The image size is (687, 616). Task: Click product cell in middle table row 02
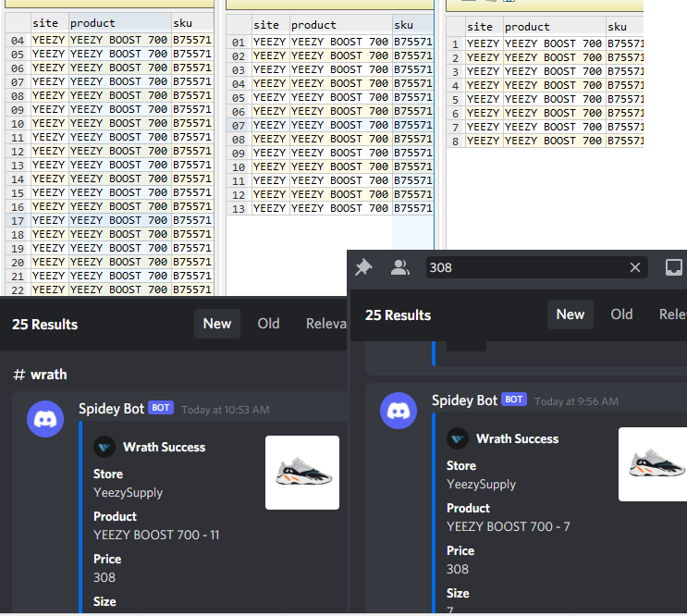(x=341, y=55)
